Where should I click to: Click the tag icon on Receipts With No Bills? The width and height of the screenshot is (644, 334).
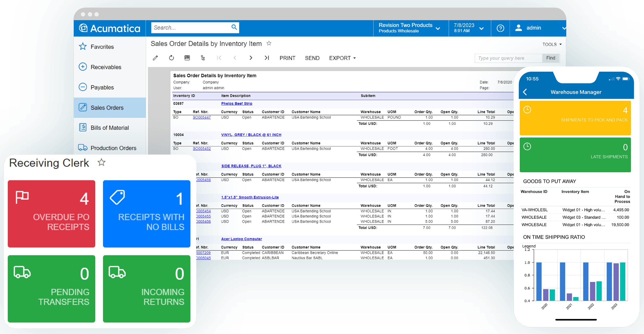point(117,197)
